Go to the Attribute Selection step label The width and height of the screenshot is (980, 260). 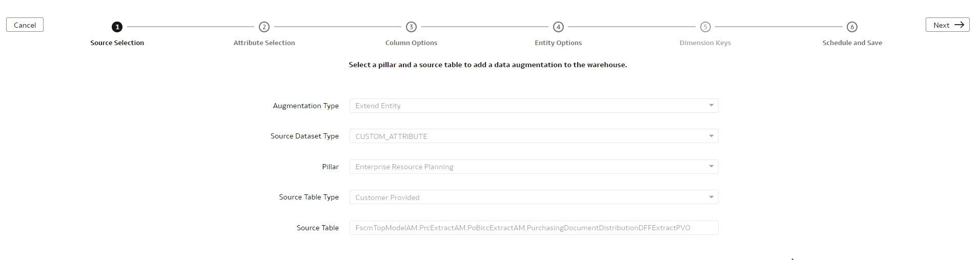pos(264,43)
